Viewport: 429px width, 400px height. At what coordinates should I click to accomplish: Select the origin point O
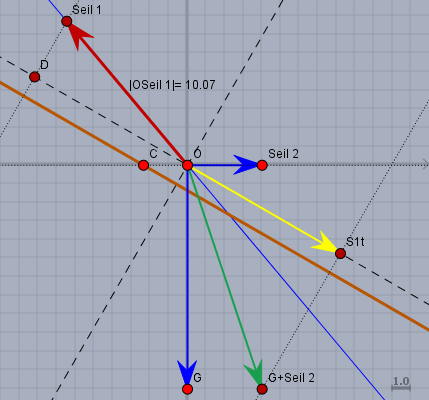(188, 165)
